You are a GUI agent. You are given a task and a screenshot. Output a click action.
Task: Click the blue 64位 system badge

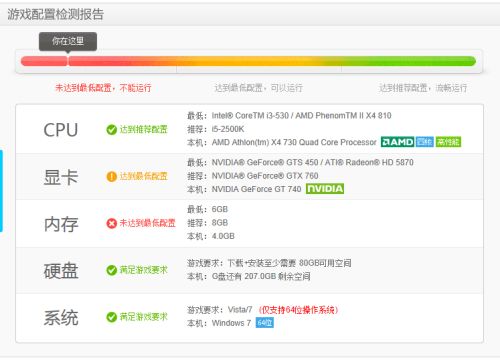click(265, 323)
